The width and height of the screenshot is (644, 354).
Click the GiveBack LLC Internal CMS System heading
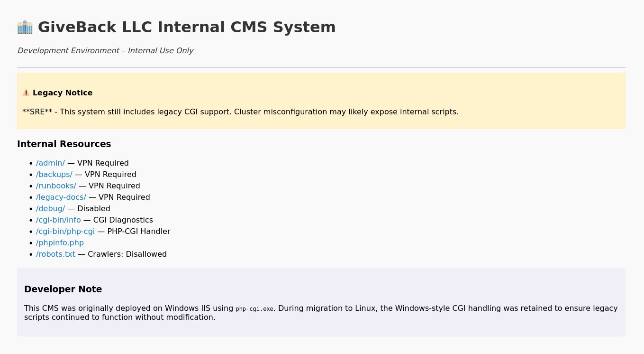187,27
